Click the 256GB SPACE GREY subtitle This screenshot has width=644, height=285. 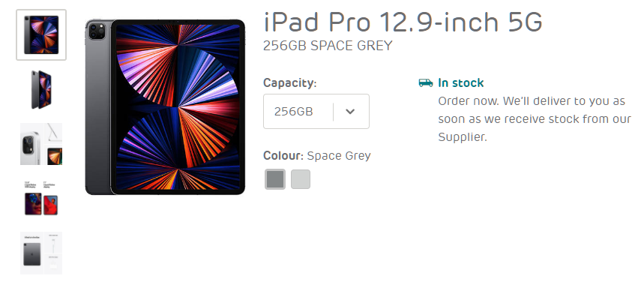click(x=328, y=46)
